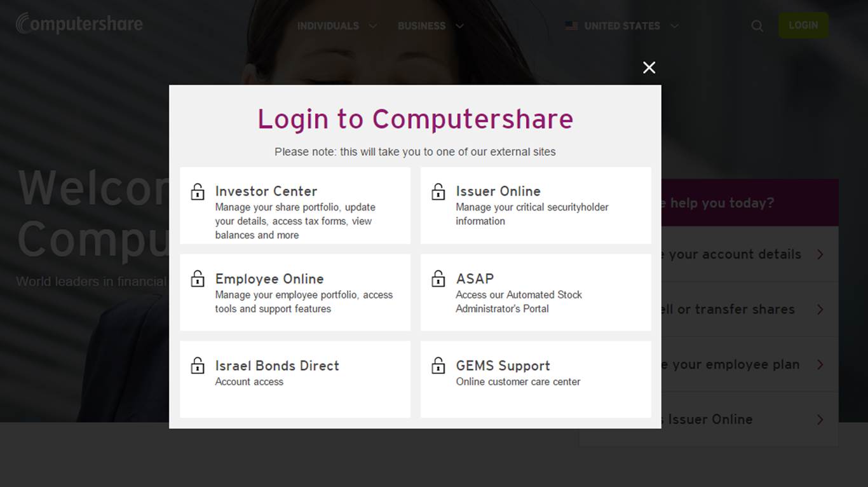Image resolution: width=868 pixels, height=487 pixels.
Task: Click the lock icon beside Employee Online
Action: (x=198, y=278)
